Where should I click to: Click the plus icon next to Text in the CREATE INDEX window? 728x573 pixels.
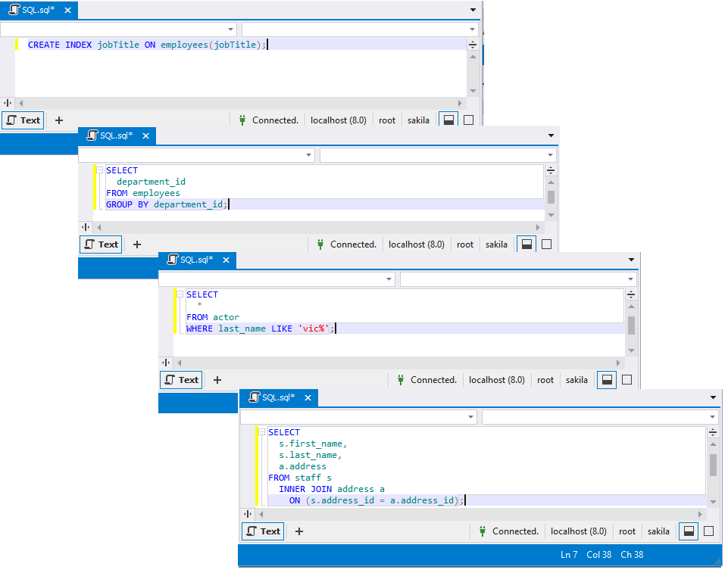(x=59, y=120)
